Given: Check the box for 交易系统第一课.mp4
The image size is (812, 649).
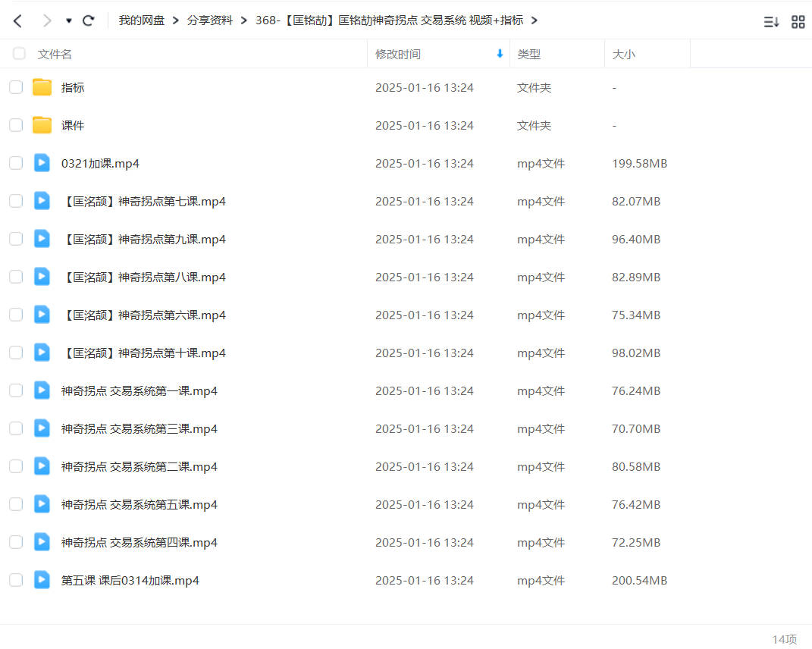Looking at the screenshot, I should tap(16, 390).
